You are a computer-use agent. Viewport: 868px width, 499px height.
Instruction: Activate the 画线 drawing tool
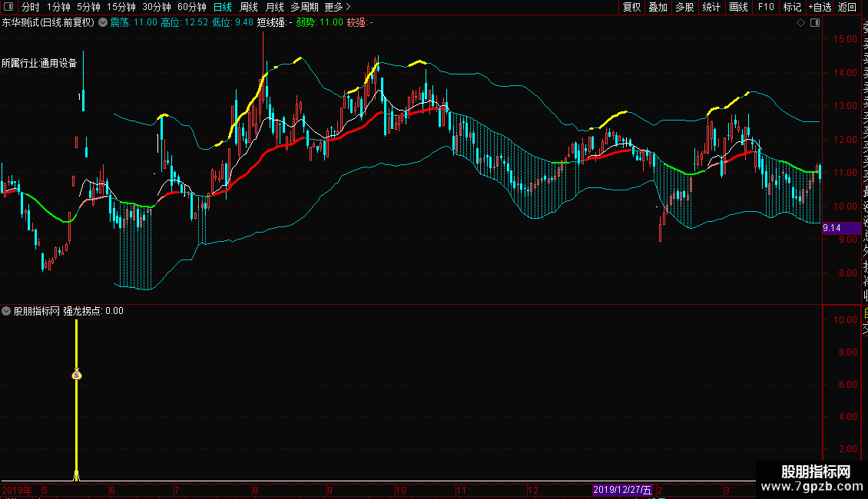[738, 7]
